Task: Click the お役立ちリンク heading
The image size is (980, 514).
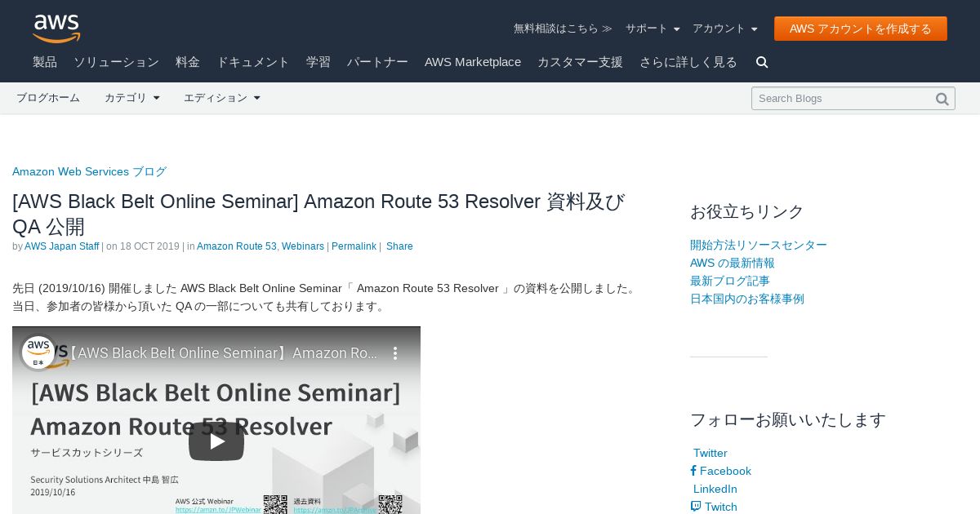Action: click(x=747, y=211)
